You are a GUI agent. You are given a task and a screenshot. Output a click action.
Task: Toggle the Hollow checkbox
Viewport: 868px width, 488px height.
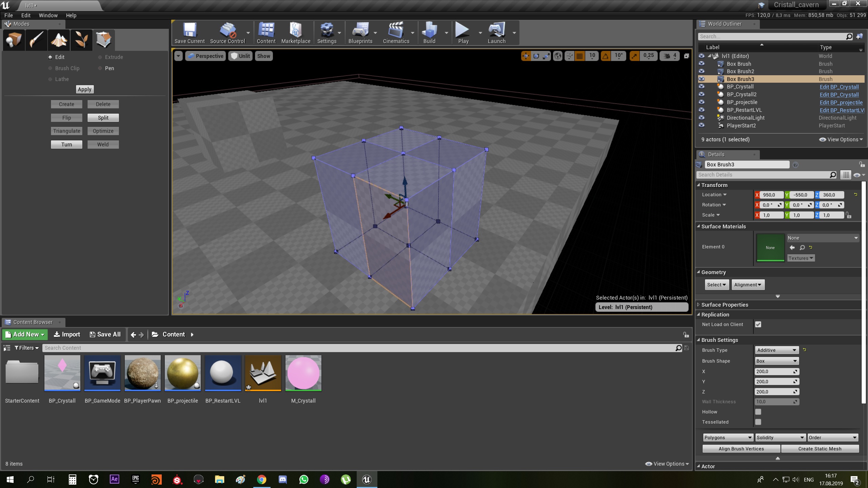coord(758,412)
